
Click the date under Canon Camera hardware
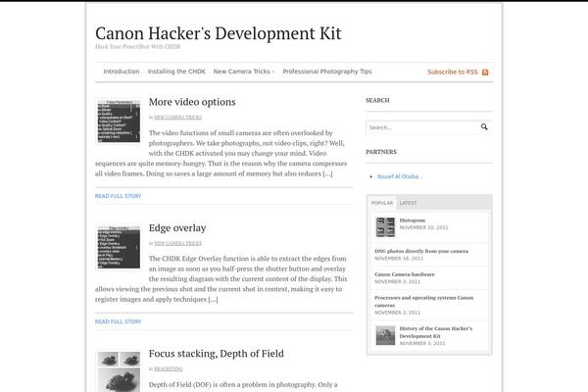tap(397, 281)
